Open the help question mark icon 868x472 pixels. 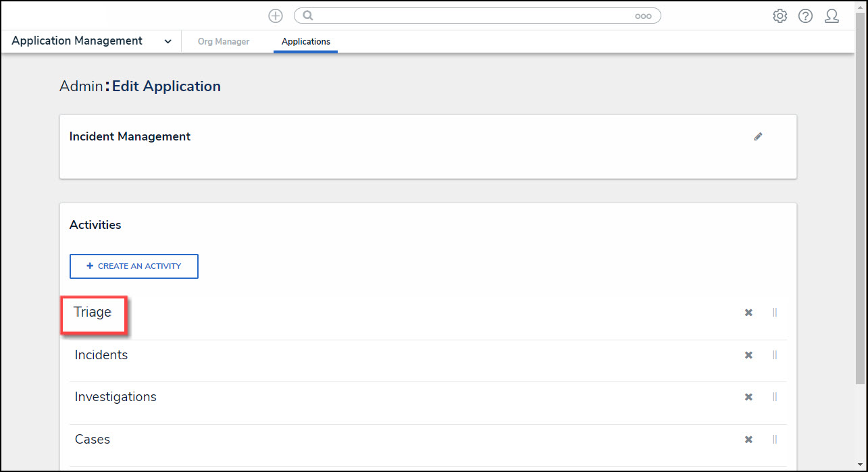coord(805,16)
